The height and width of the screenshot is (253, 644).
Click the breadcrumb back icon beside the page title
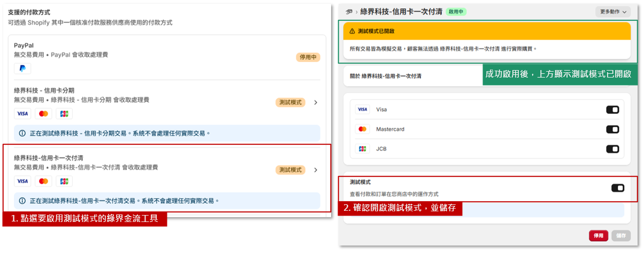coord(349,11)
